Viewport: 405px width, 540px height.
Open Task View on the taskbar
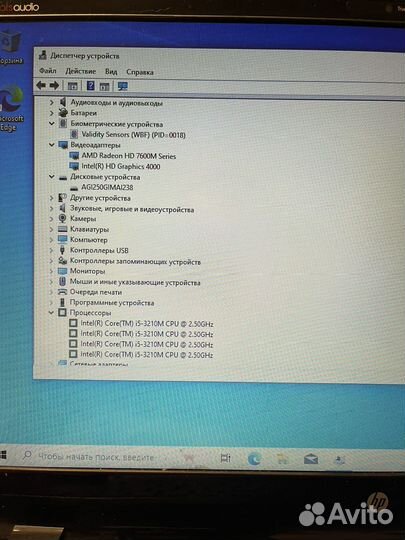pyautogui.click(x=226, y=458)
